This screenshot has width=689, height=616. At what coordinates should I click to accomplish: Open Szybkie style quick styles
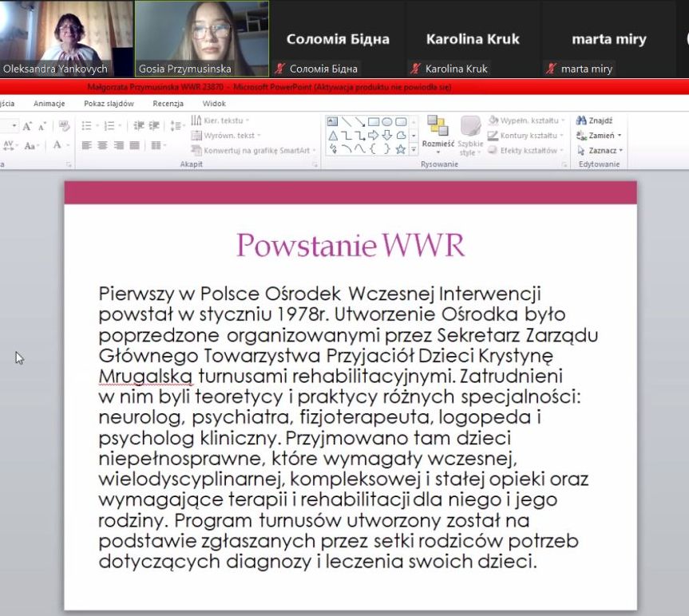pos(470,135)
